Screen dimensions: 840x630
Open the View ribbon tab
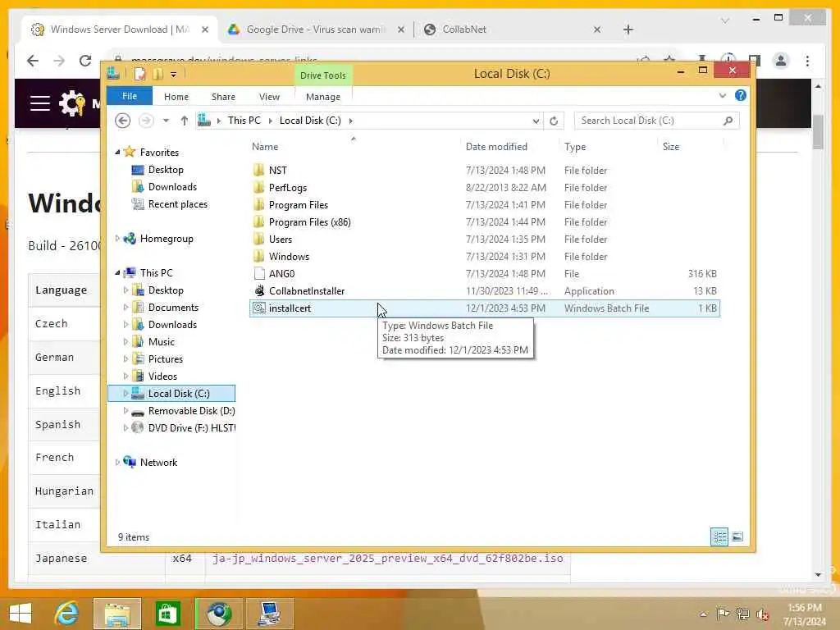pos(269,97)
